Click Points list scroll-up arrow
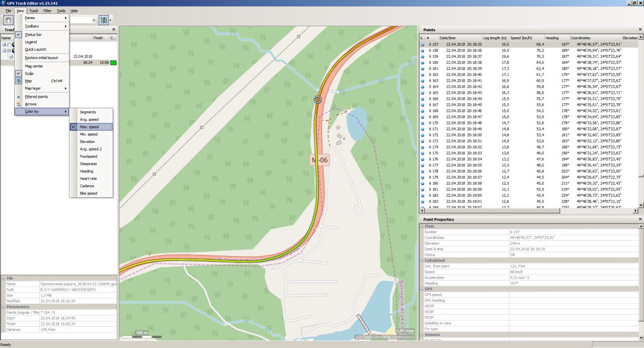The width and height of the screenshot is (644, 348). (x=641, y=38)
